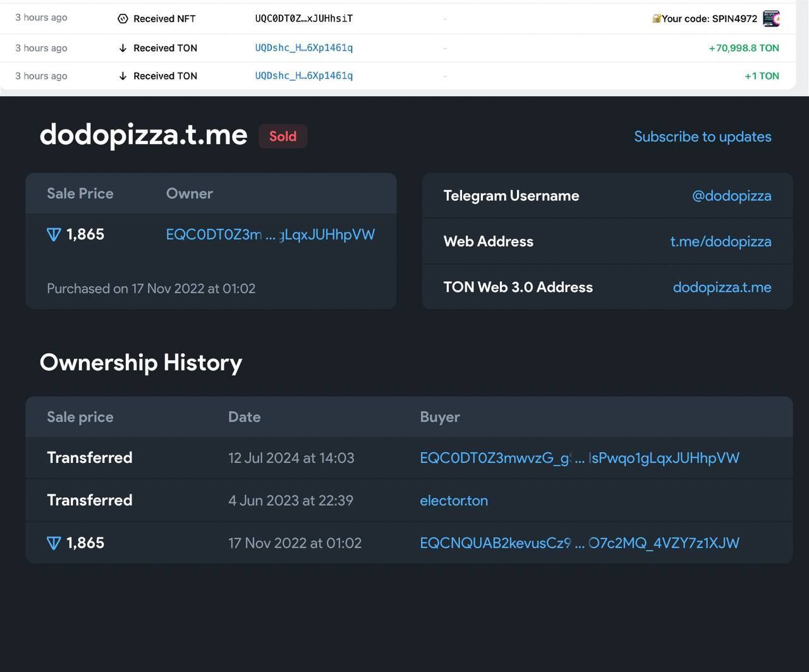
Task: Click the +70,998.8 TON amount
Action: point(743,48)
